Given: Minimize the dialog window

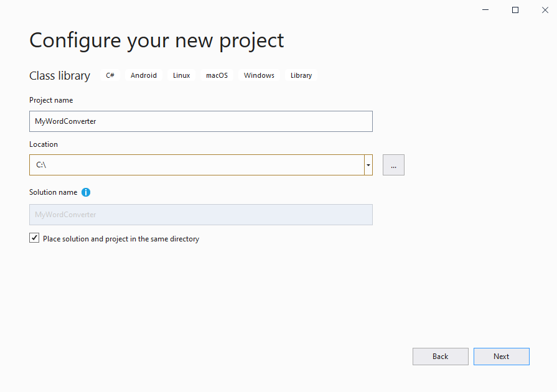Looking at the screenshot, I should pyautogui.click(x=485, y=10).
